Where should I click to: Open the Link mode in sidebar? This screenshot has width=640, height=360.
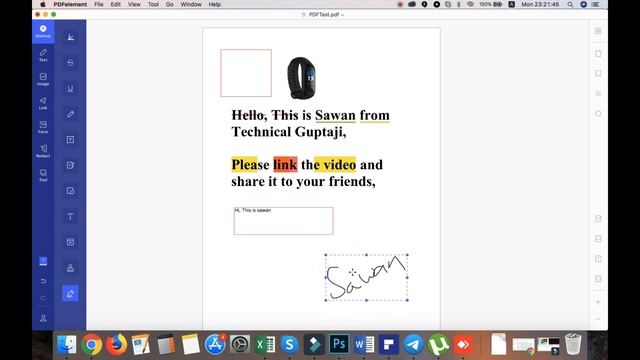(x=43, y=103)
